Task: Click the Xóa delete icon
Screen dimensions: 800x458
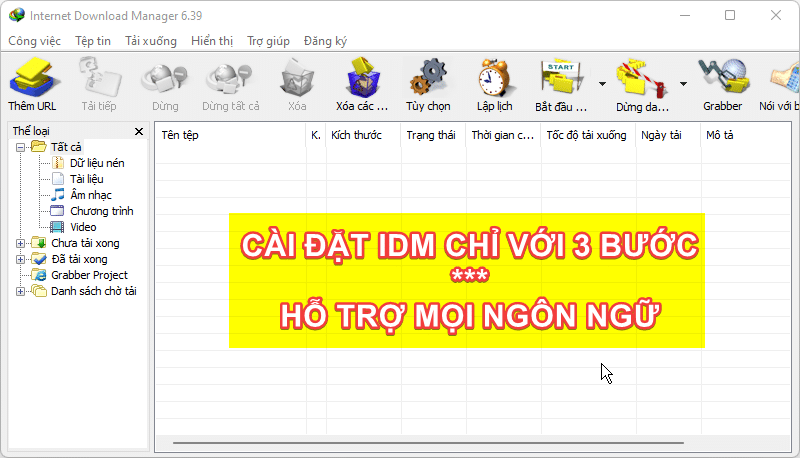Action: [297, 78]
